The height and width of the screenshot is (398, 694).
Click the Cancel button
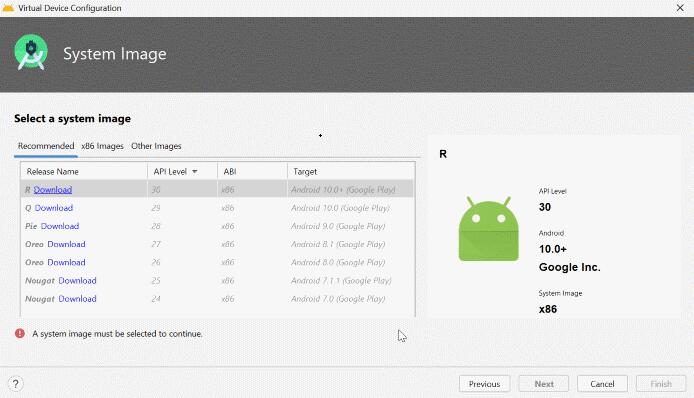coord(602,384)
